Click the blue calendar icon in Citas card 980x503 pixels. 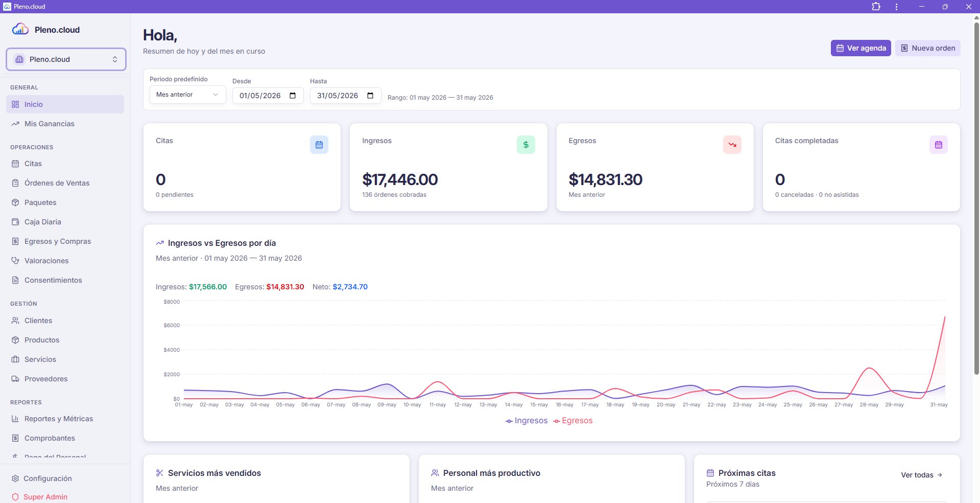[319, 145]
